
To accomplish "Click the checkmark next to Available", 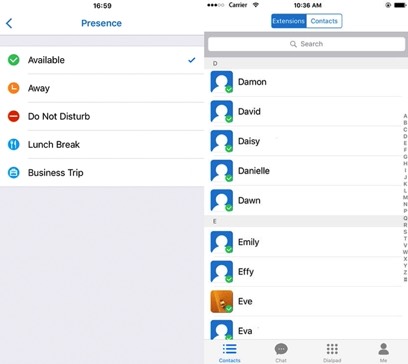I will [x=192, y=60].
